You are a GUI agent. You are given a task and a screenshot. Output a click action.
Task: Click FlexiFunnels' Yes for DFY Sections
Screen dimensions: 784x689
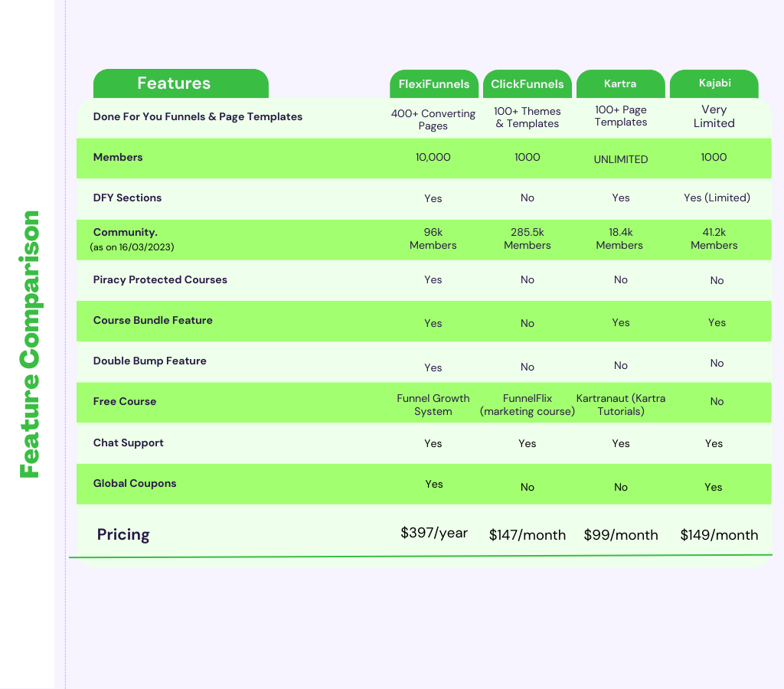coord(433,198)
